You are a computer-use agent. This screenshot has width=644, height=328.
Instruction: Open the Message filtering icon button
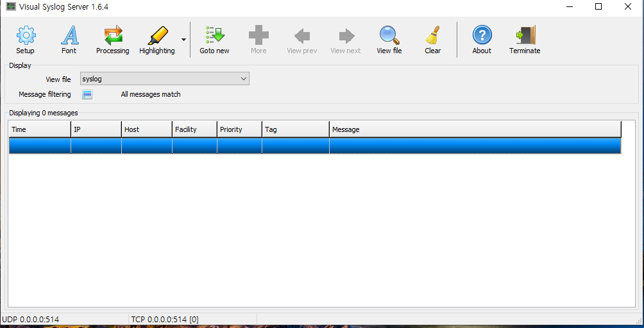[x=87, y=95]
